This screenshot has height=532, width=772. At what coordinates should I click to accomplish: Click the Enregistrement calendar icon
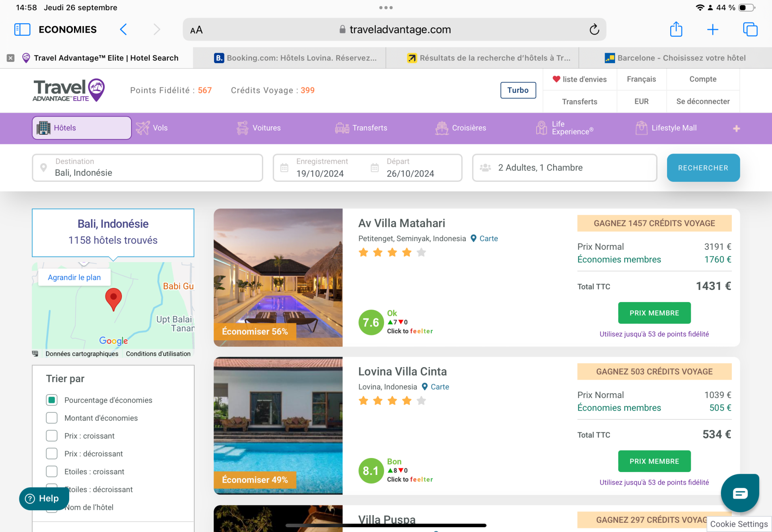284,168
